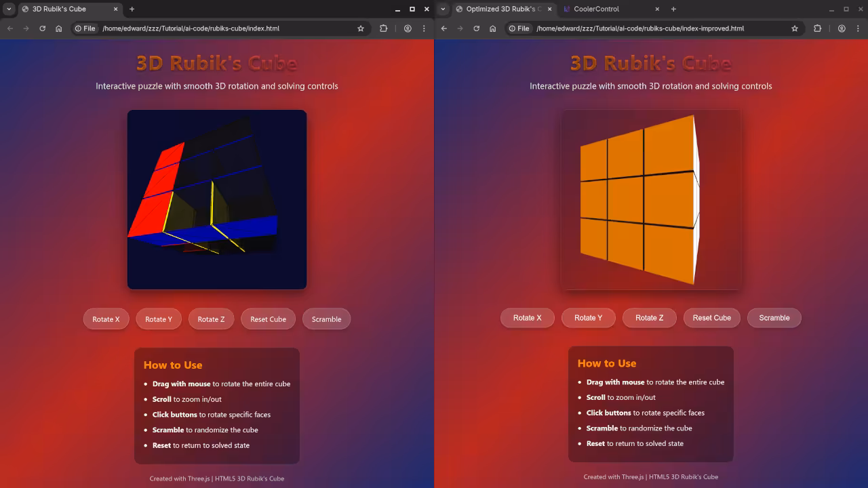This screenshot has height=488, width=868.
Task: Click the orange cube canvas on right
Action: coord(637,200)
